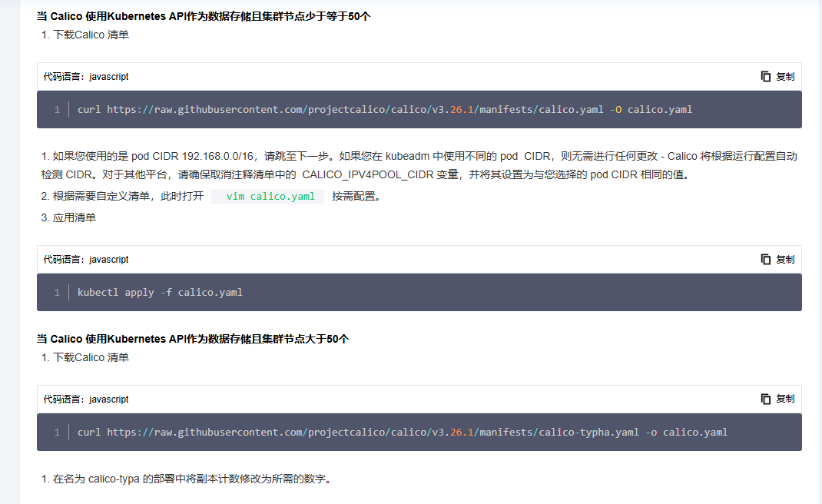This screenshot has width=822, height=504.
Task: Click the calico-typa 副本计数 step text
Action: [x=187, y=479]
